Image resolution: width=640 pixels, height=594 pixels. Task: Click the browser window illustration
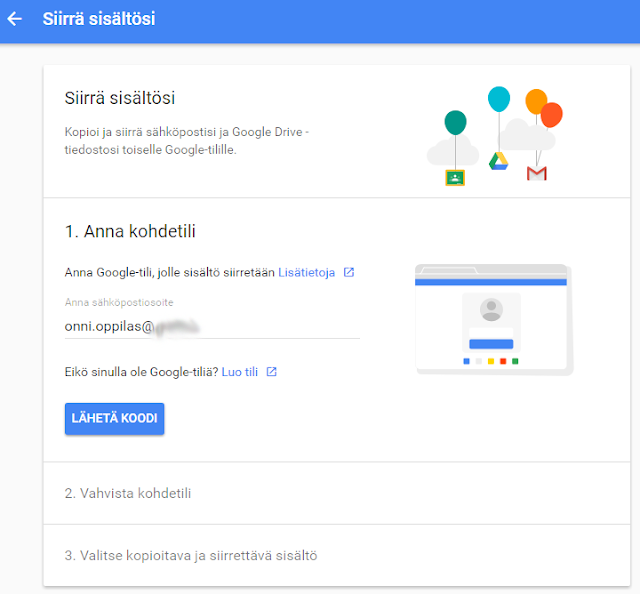(x=493, y=320)
